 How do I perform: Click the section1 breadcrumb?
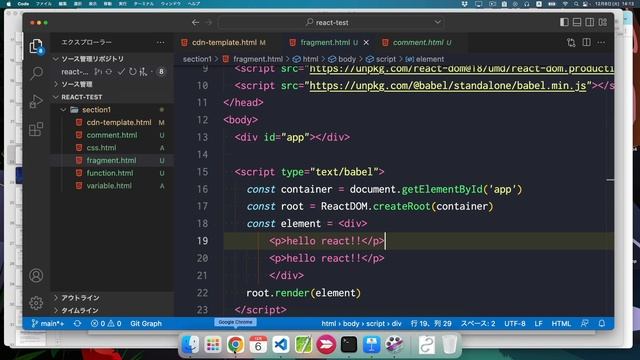[197, 59]
